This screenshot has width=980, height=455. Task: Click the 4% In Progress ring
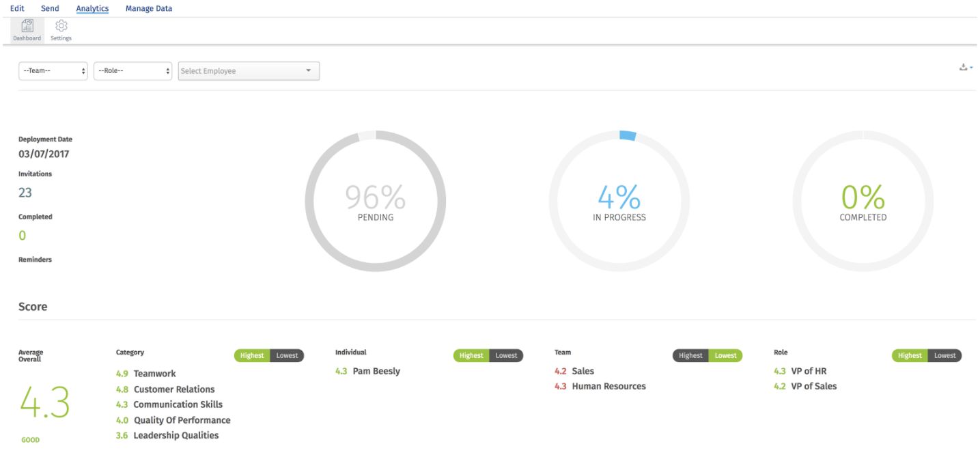(619, 202)
